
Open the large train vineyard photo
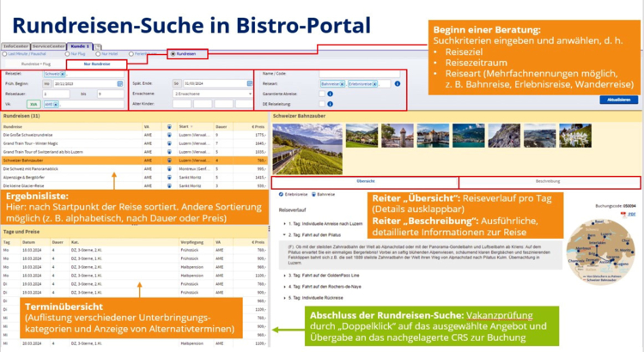[307, 149]
